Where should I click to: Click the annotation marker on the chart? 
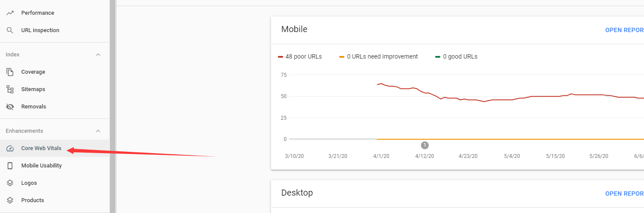tap(425, 145)
